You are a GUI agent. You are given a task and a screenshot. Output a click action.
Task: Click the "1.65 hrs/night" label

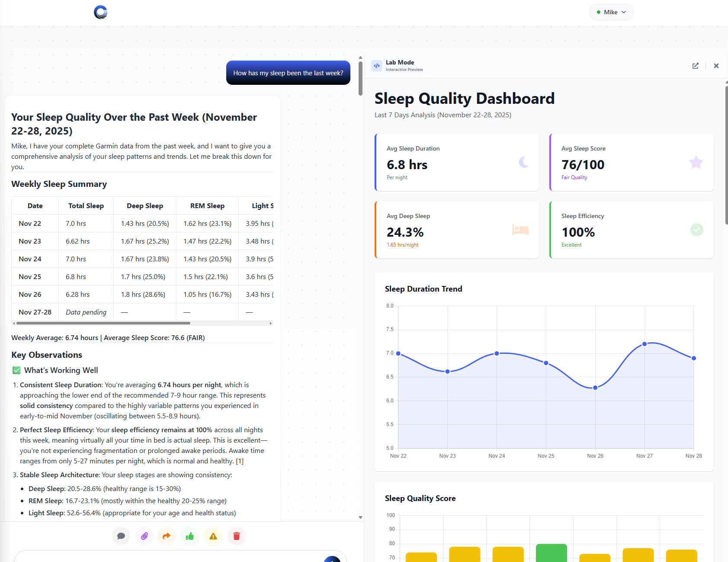(x=403, y=245)
